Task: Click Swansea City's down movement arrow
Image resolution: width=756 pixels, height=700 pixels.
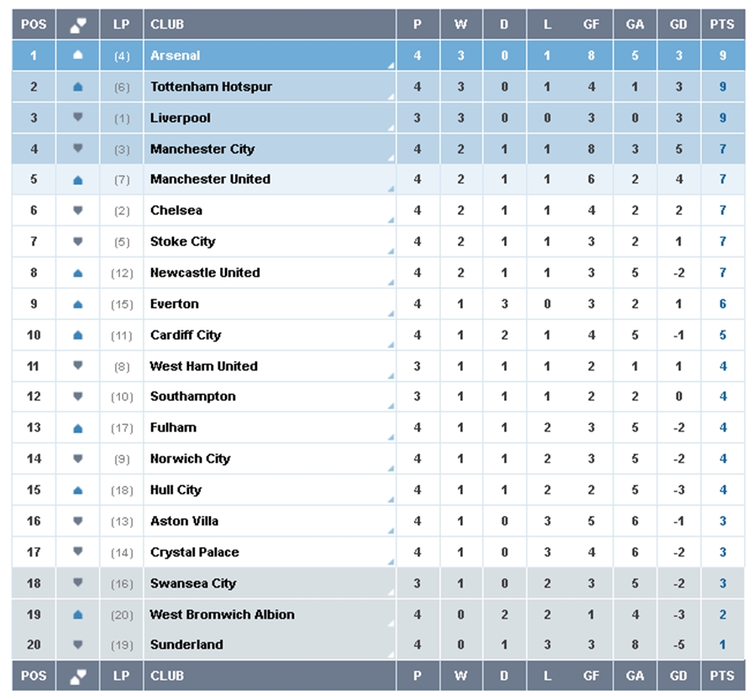Action: (78, 582)
